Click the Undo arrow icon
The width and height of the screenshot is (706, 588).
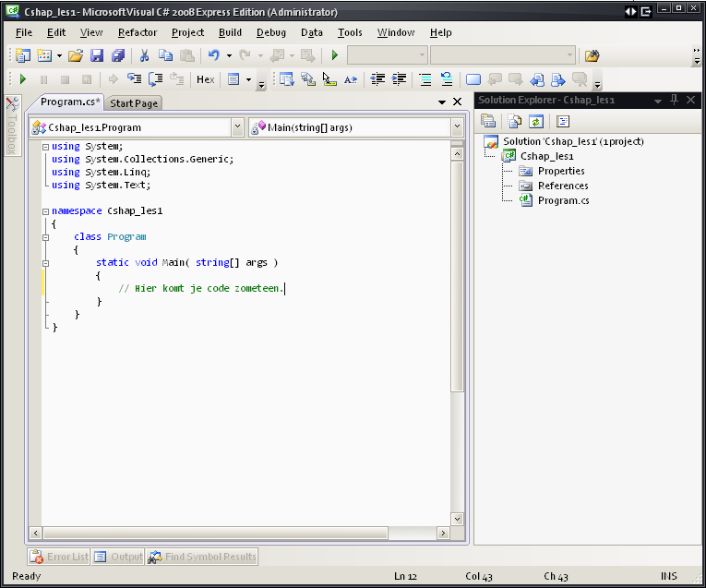(213, 55)
